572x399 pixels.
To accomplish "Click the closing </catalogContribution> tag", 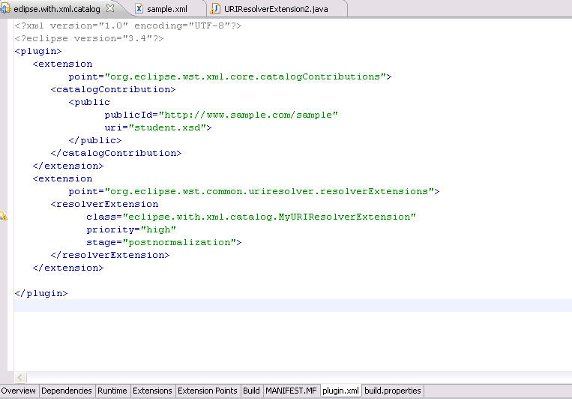I will pyautogui.click(x=116, y=153).
